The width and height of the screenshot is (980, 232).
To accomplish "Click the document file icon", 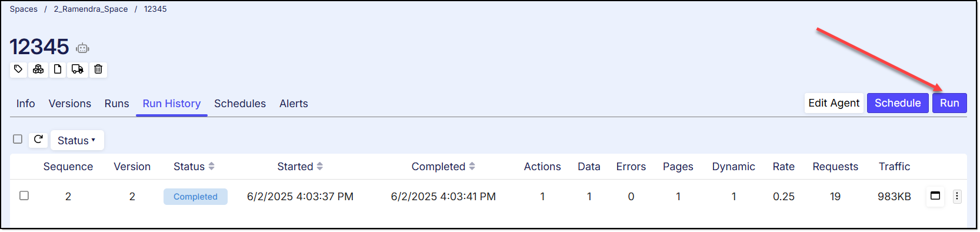I will click(58, 69).
